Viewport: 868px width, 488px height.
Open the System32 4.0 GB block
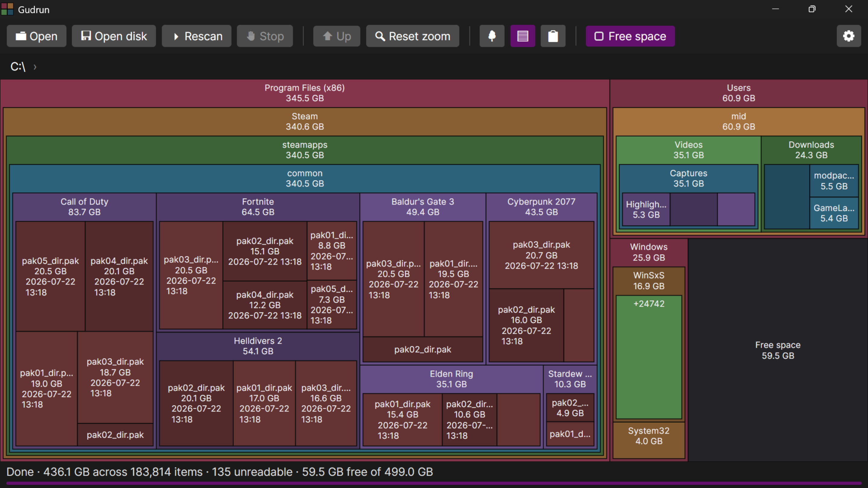click(x=649, y=440)
